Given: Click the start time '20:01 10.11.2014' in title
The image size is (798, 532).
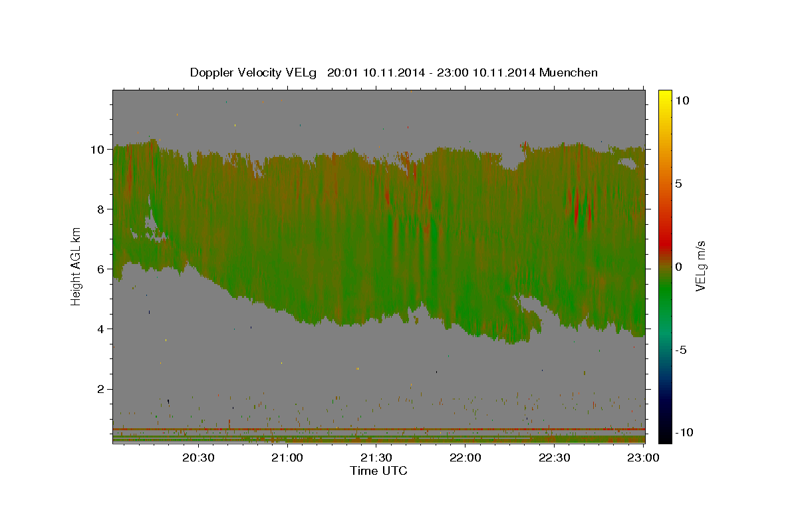Looking at the screenshot, I should [375, 72].
